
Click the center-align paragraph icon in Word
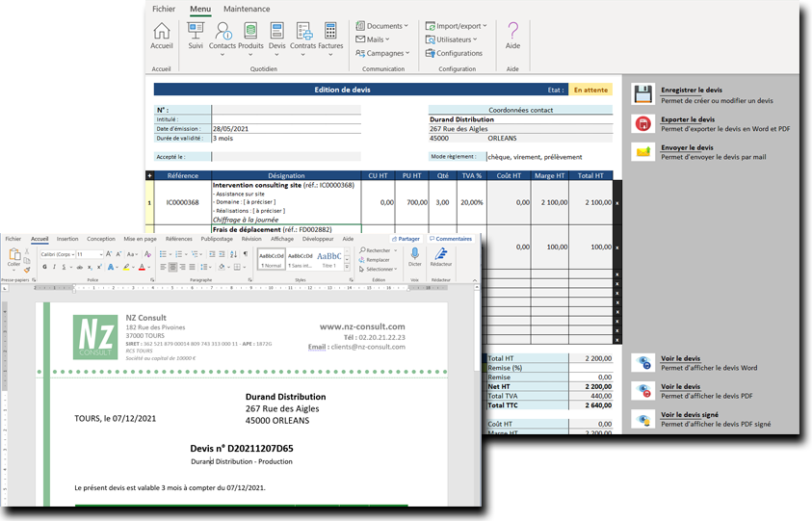pos(172,267)
